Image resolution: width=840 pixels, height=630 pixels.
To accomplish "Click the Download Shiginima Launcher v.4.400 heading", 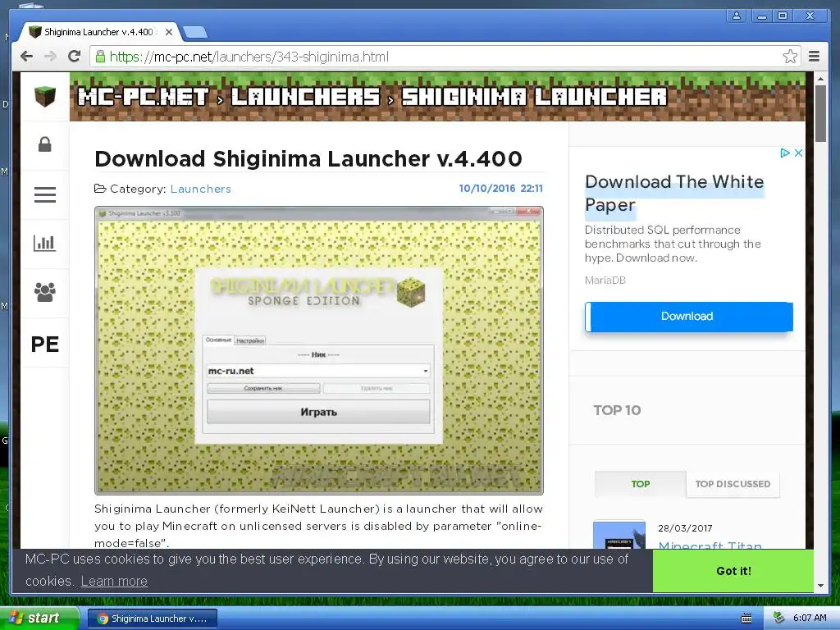I will [308, 158].
